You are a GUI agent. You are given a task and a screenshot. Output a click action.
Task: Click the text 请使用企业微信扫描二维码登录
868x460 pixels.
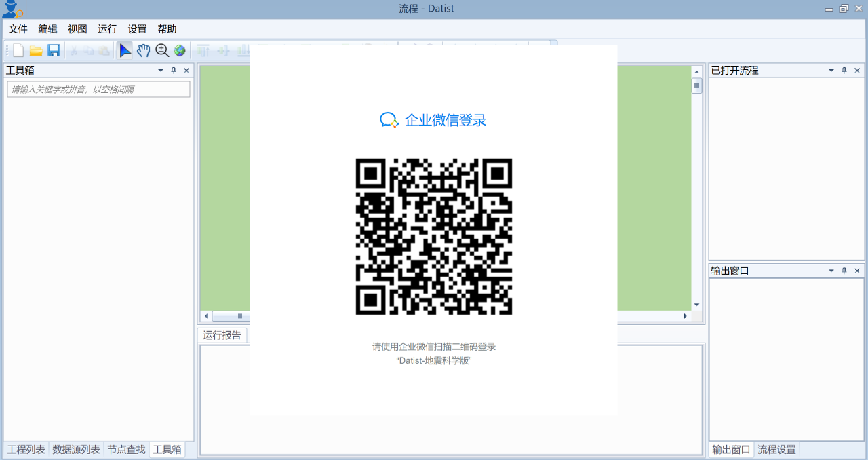pos(434,347)
